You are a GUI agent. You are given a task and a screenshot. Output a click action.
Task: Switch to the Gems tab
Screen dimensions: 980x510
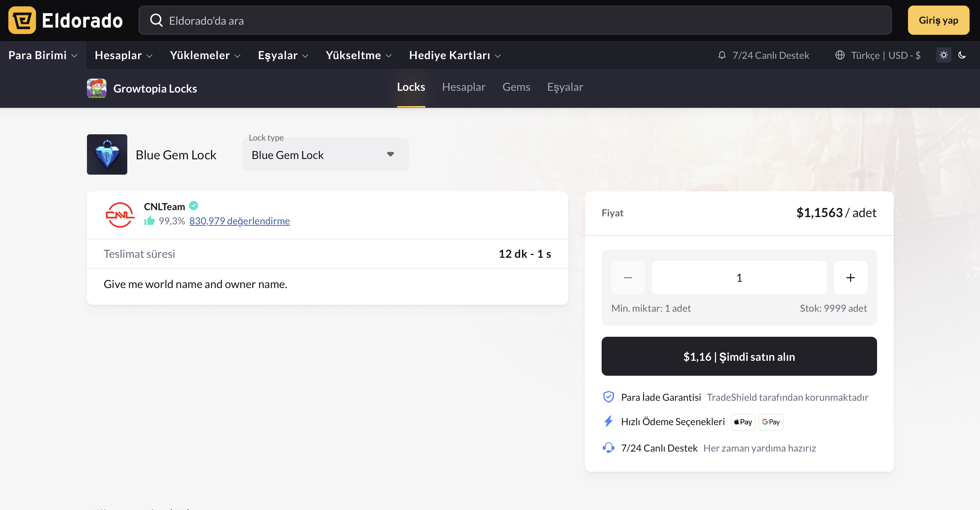point(516,87)
